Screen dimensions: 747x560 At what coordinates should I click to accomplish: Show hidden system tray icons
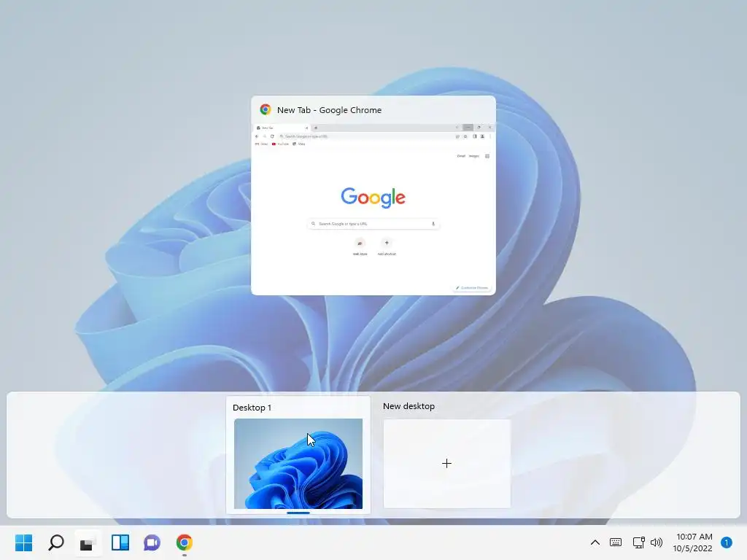pyautogui.click(x=595, y=542)
